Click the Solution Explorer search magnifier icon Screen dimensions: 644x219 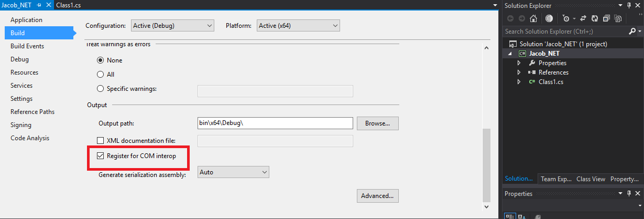[x=631, y=32]
